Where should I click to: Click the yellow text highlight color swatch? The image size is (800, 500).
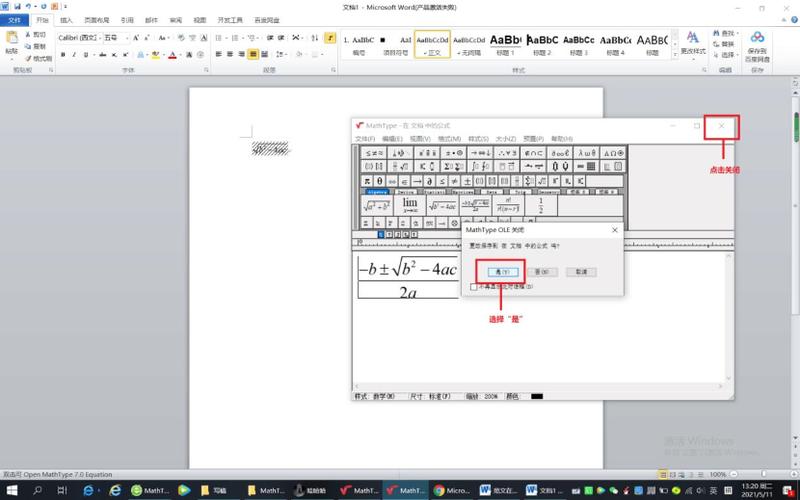156,54
